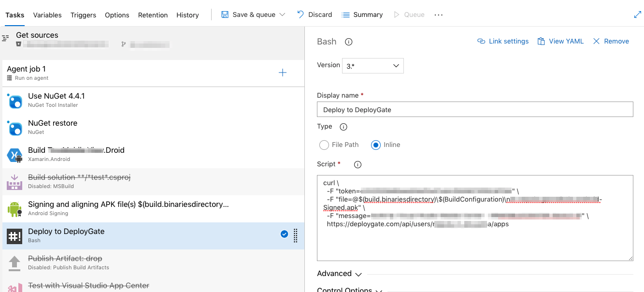This screenshot has width=644, height=292.
Task: Select the disabled Publish Artifact: drop task
Action: [153, 263]
